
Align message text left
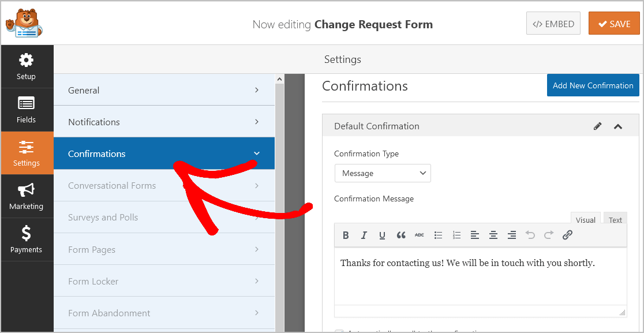475,235
